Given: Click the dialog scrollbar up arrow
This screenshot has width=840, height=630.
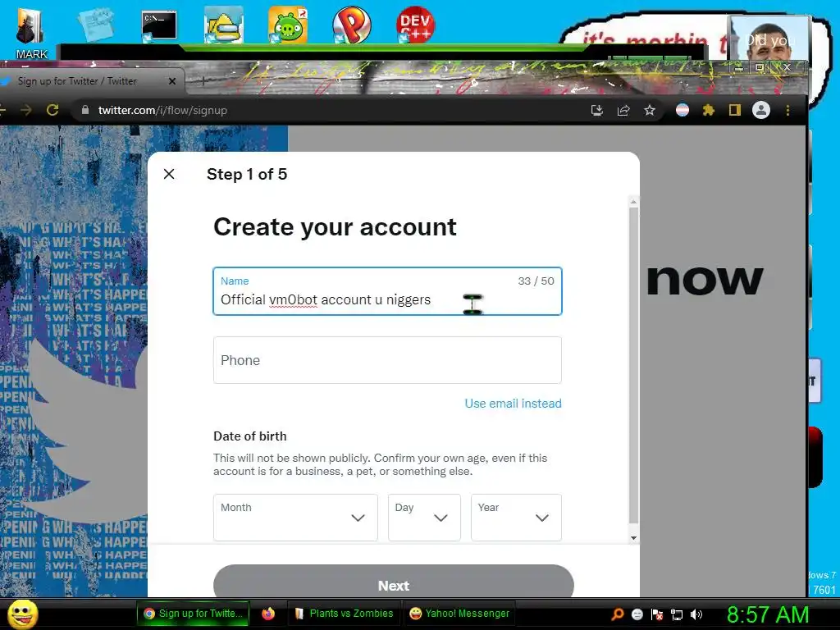Looking at the screenshot, I should coord(633,202).
